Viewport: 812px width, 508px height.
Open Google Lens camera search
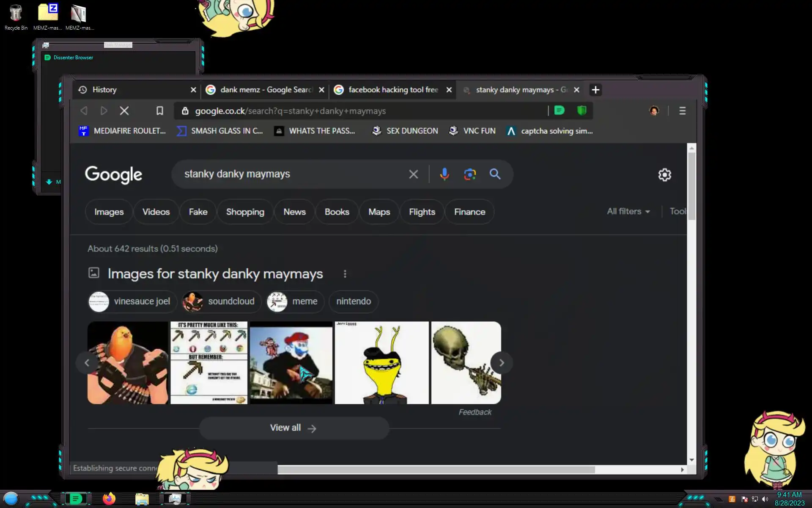click(469, 174)
